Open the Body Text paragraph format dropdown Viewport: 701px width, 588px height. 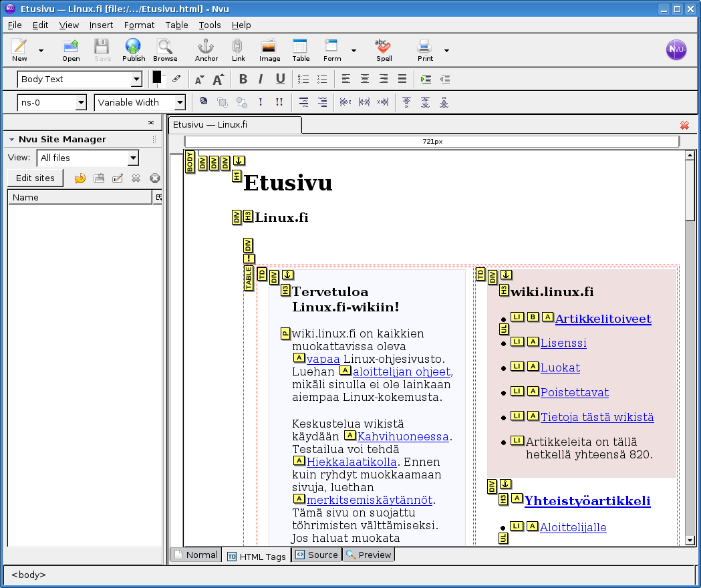(80, 79)
